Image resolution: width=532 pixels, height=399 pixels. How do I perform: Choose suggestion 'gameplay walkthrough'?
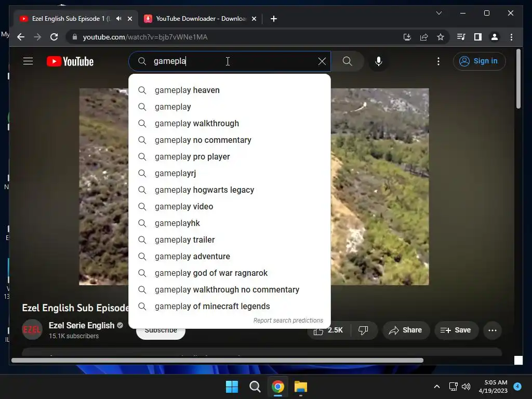(x=230, y=124)
